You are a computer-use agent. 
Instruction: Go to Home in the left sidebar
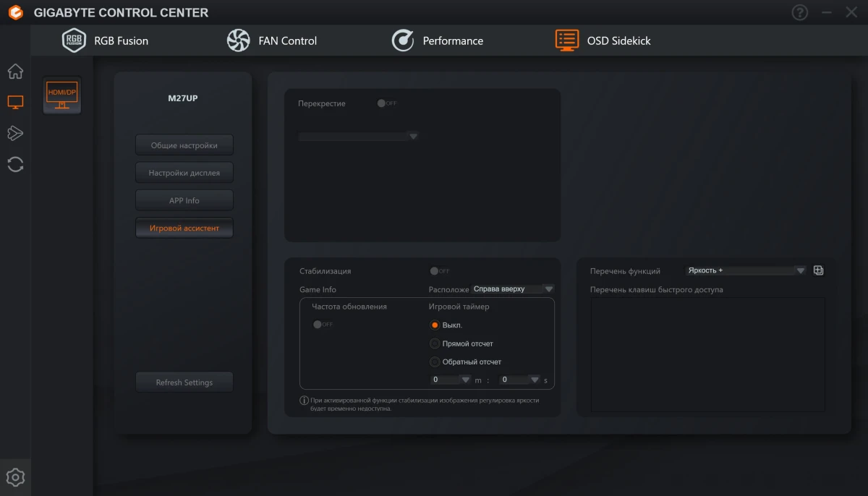15,71
